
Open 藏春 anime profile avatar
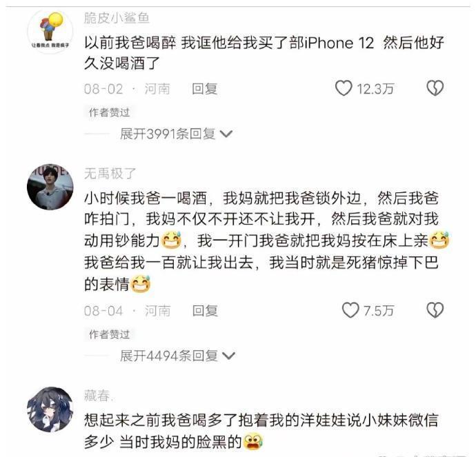click(x=50, y=409)
